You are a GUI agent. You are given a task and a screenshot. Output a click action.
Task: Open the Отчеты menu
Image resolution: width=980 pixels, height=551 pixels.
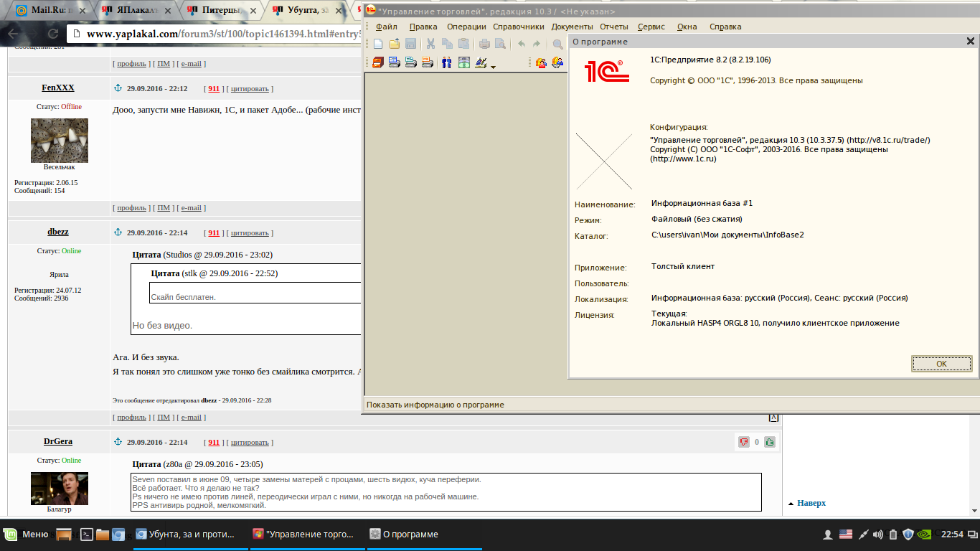pos(614,27)
